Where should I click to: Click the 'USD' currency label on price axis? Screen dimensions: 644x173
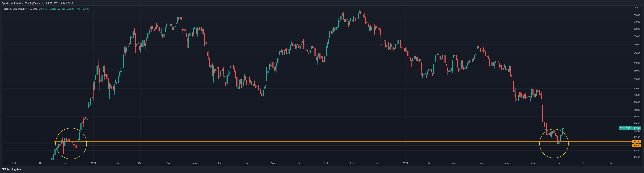636,8
